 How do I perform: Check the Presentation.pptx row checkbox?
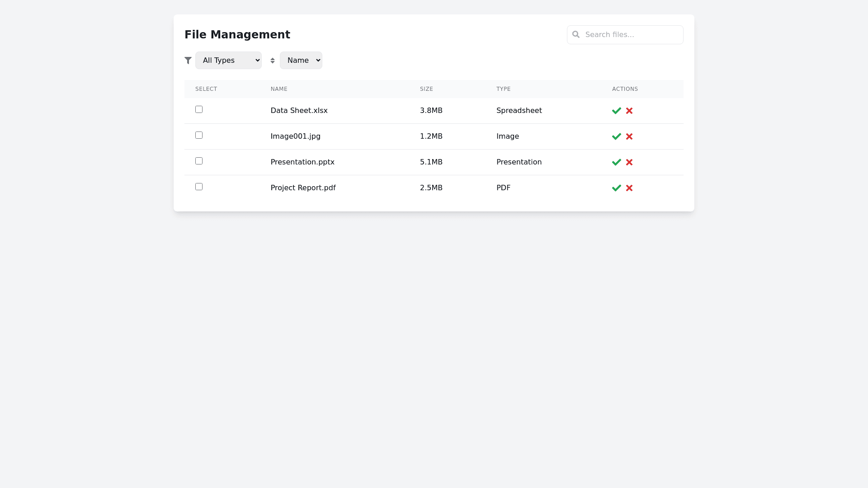click(x=199, y=161)
